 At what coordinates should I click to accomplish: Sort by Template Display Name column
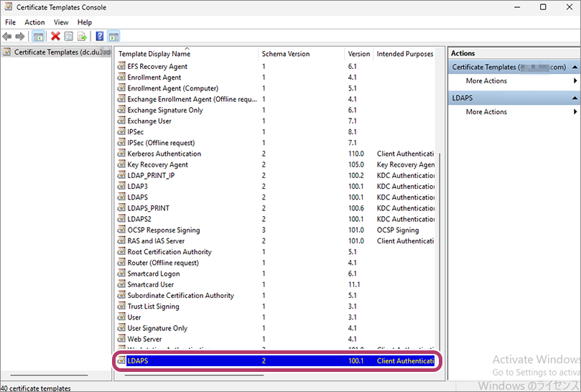[x=154, y=54]
